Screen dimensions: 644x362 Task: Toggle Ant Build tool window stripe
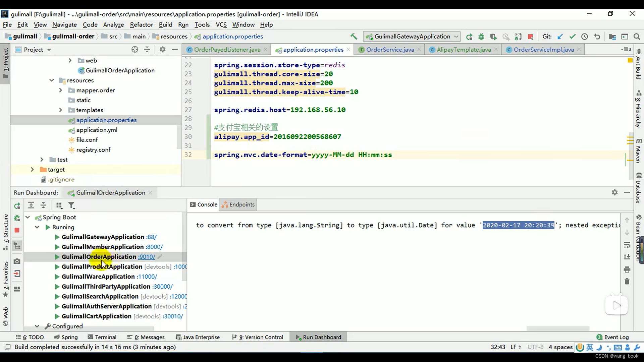point(639,64)
